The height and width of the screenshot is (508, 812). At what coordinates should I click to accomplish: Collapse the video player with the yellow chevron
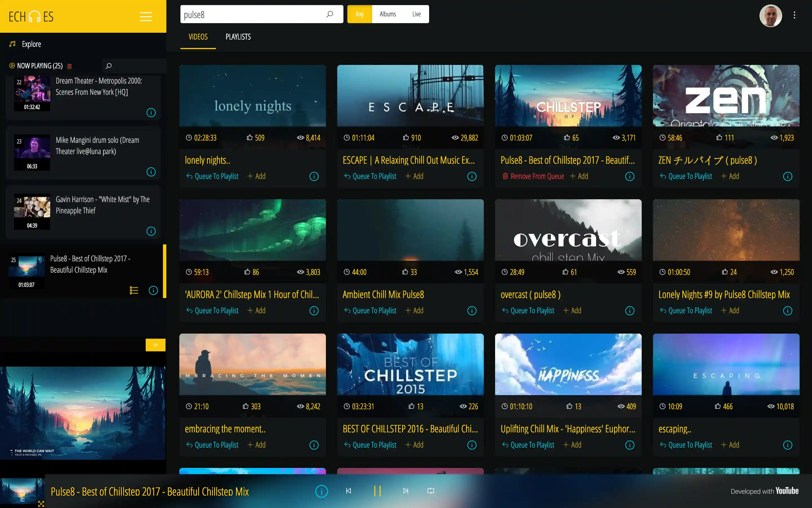click(x=155, y=345)
